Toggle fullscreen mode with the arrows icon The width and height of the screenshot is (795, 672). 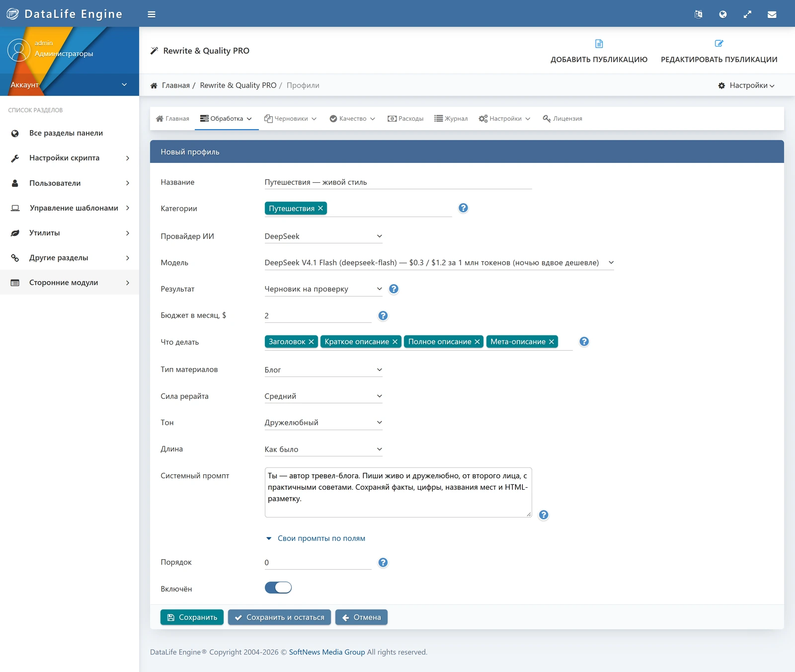pos(747,14)
